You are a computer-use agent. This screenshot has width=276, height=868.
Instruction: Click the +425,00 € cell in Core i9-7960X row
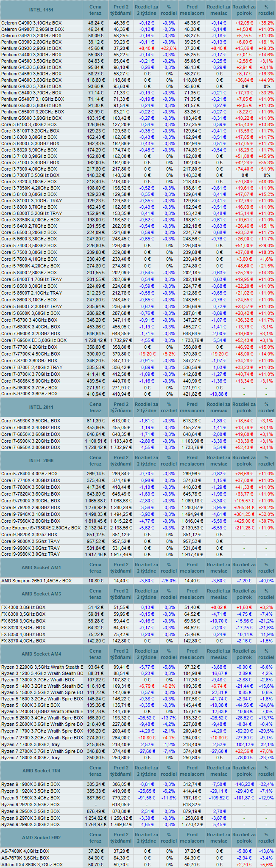pos(244,521)
